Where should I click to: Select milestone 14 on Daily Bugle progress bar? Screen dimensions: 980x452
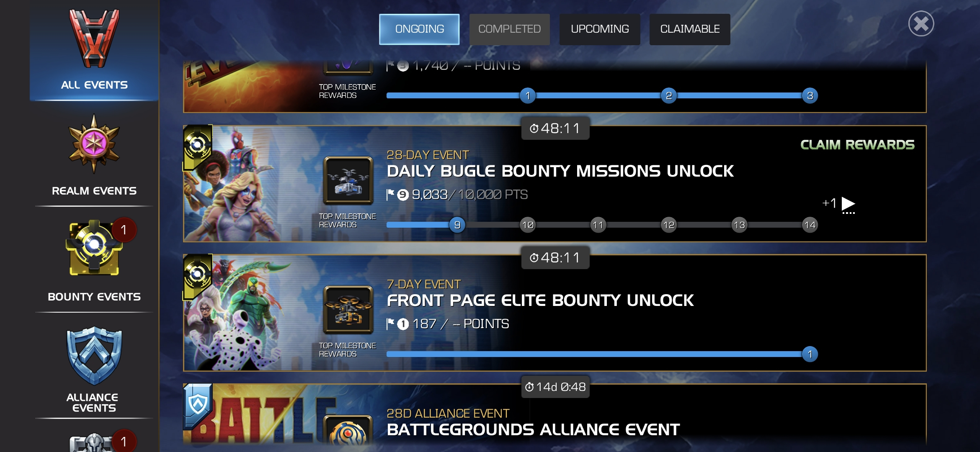coord(810,225)
